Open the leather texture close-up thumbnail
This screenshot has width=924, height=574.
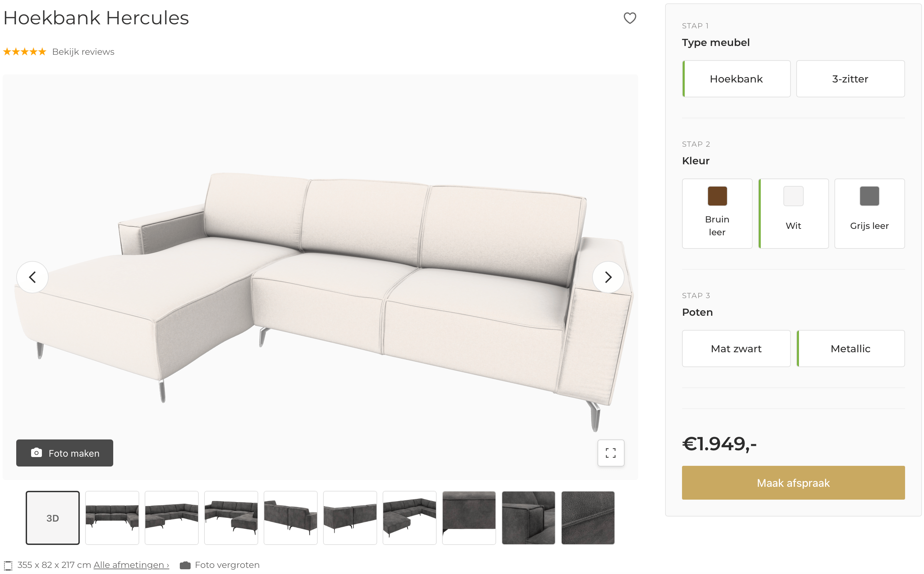click(588, 518)
